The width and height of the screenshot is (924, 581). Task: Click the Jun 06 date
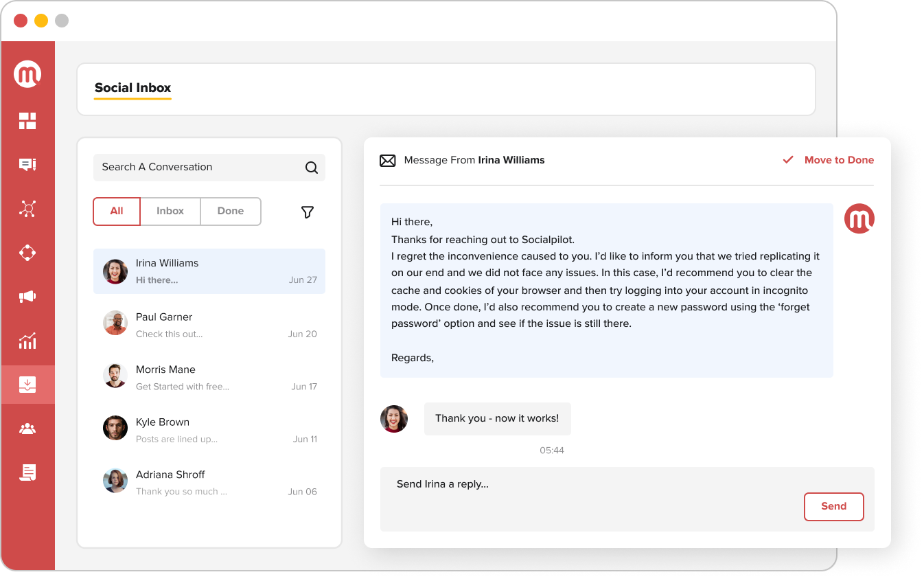303,492
